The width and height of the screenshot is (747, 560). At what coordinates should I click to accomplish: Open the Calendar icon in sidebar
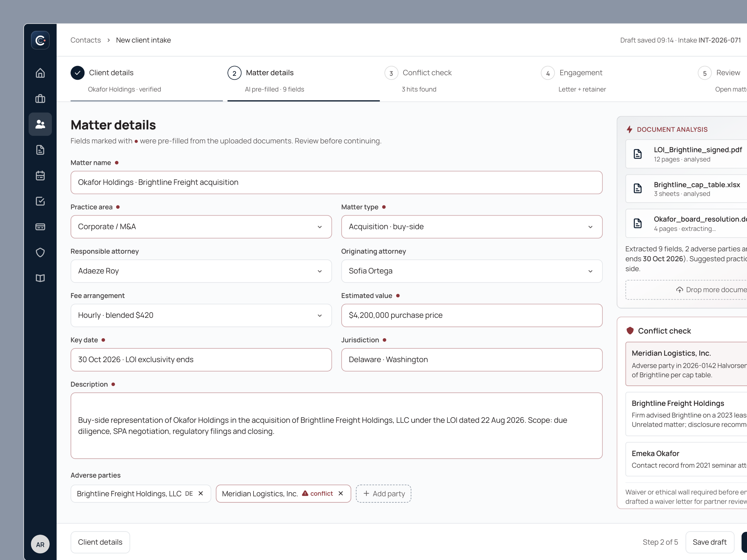(40, 175)
